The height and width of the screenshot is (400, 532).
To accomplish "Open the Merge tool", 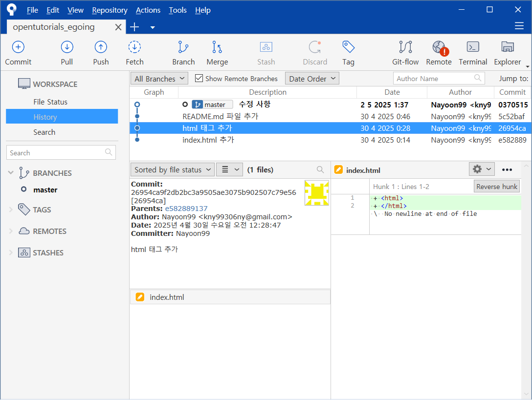I will 217,47.
